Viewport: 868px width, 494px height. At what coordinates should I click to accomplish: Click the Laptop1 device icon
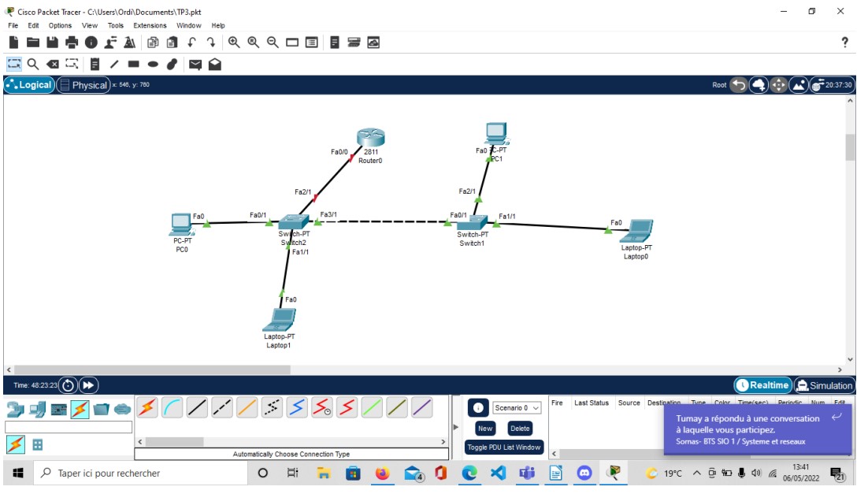click(280, 320)
